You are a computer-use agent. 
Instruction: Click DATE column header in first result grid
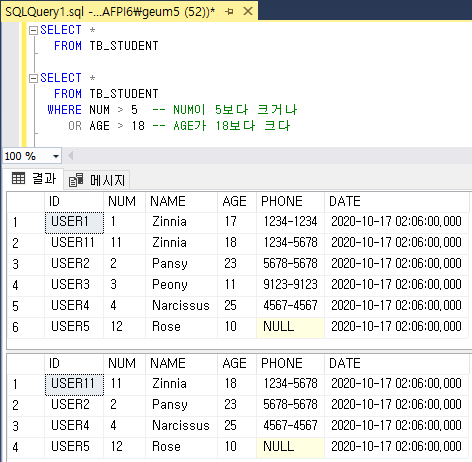pyautogui.click(x=397, y=202)
